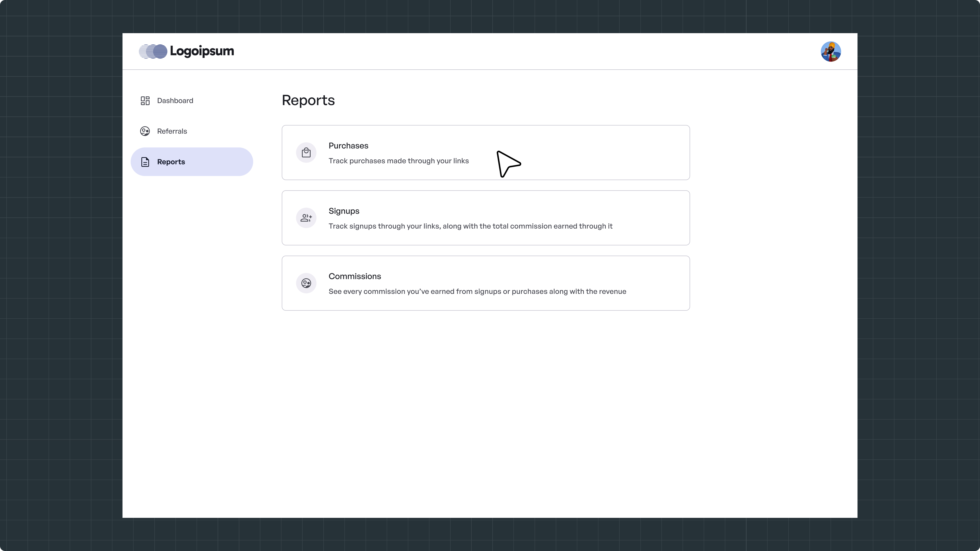Click the Commissions card round icon

[306, 283]
